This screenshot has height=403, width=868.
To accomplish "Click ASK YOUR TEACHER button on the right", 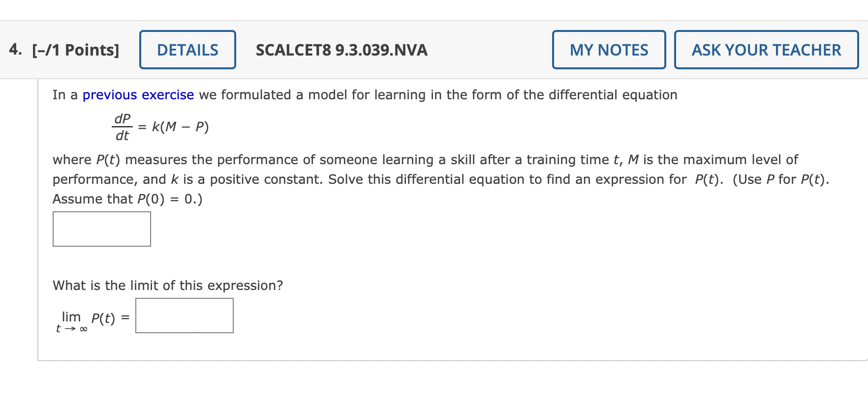I will click(x=766, y=50).
